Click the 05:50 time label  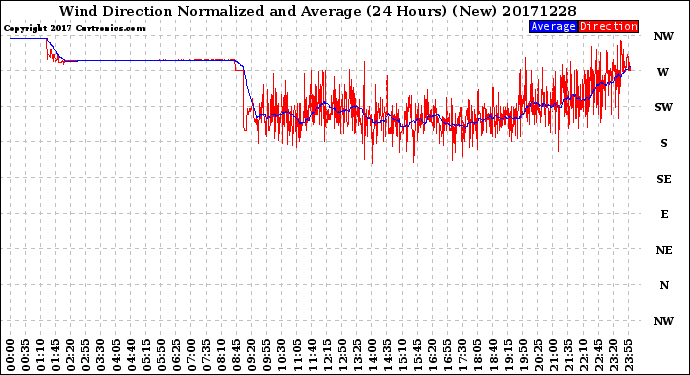tap(161, 355)
